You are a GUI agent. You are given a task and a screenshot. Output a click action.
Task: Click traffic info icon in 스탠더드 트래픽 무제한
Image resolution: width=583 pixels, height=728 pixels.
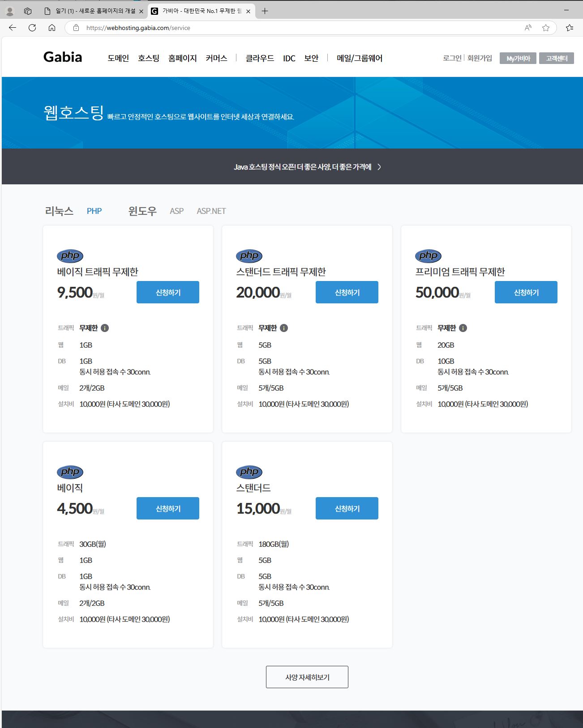[x=284, y=328]
